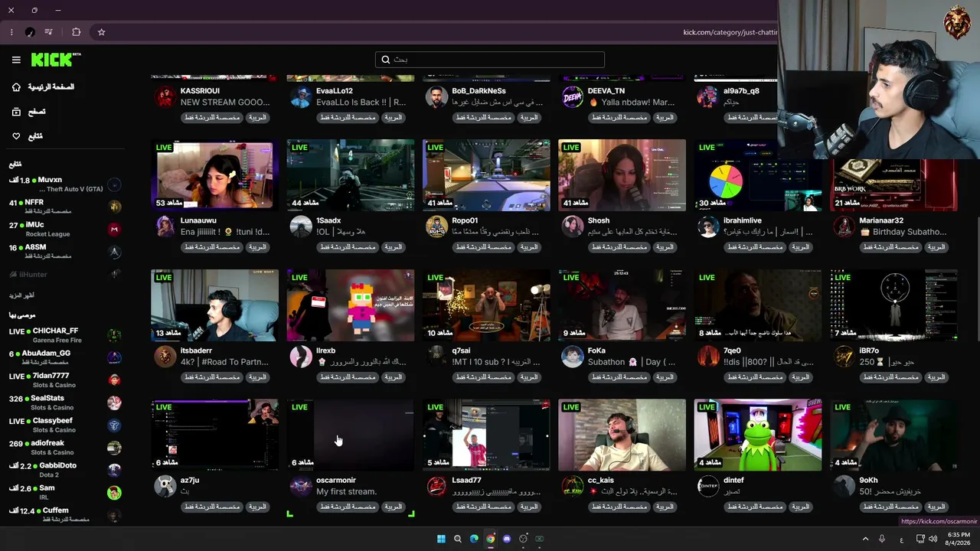The width and height of the screenshot is (980, 551).
Task: Open Ropo01's live stream thumbnail
Action: [x=486, y=175]
